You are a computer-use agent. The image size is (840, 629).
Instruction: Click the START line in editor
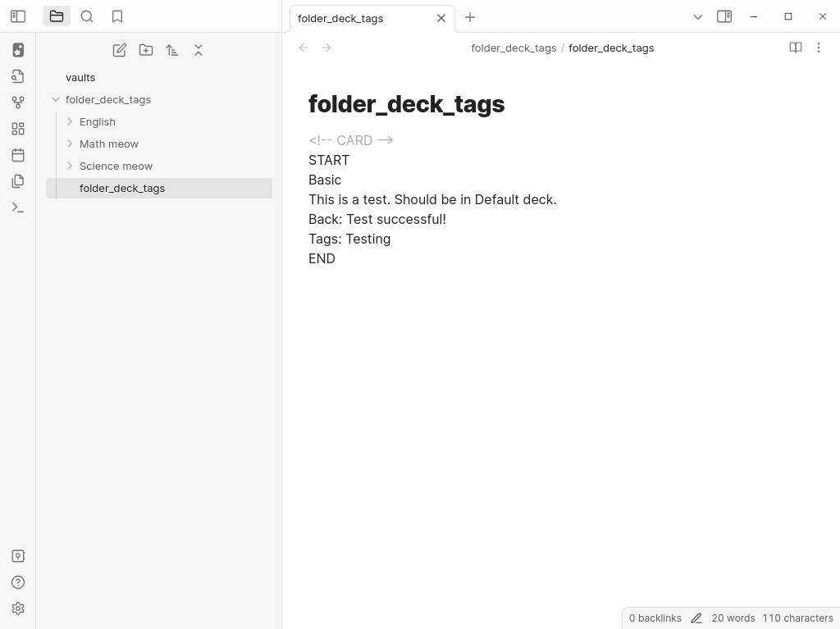click(329, 160)
